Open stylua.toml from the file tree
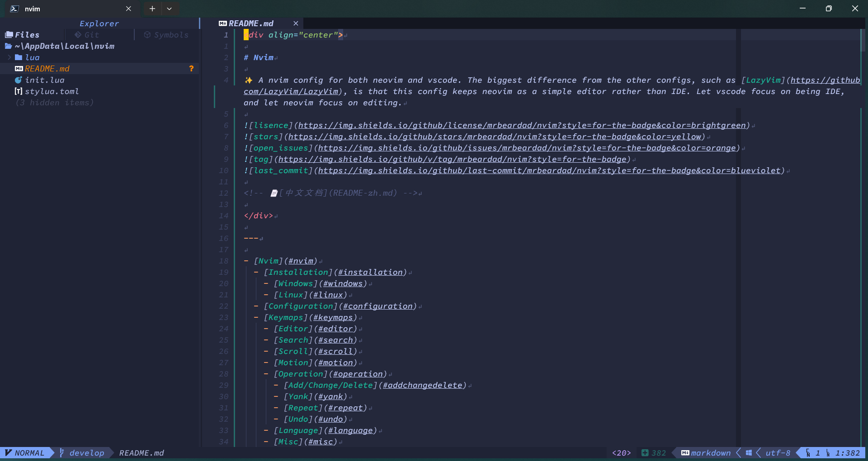868x461 pixels. tap(52, 91)
